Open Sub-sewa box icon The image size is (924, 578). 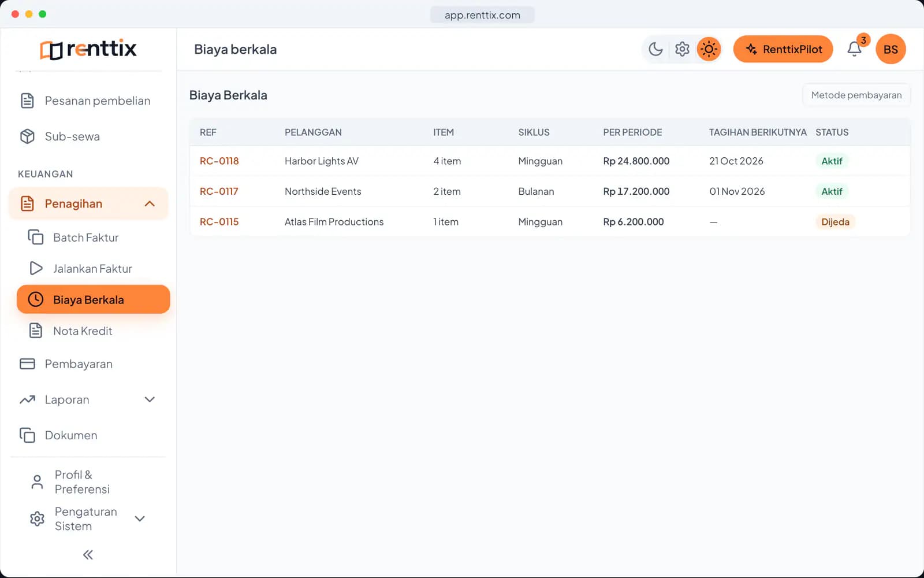(27, 136)
